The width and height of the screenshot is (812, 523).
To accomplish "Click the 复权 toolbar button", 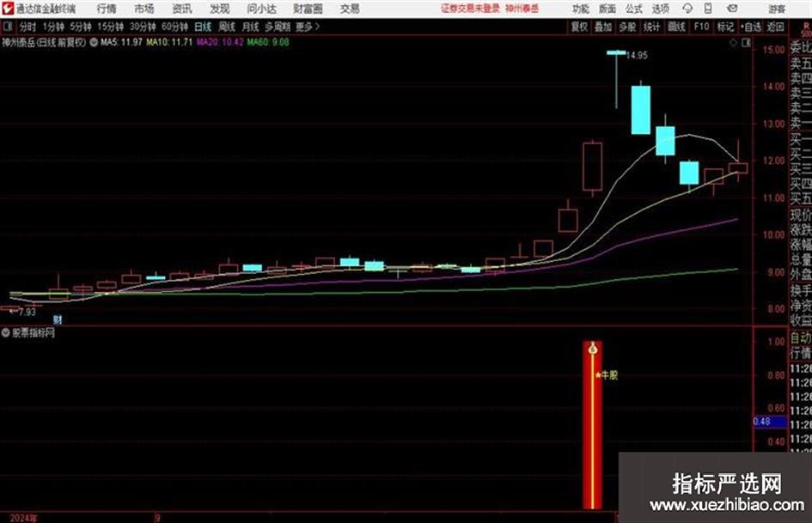I will pyautogui.click(x=578, y=27).
